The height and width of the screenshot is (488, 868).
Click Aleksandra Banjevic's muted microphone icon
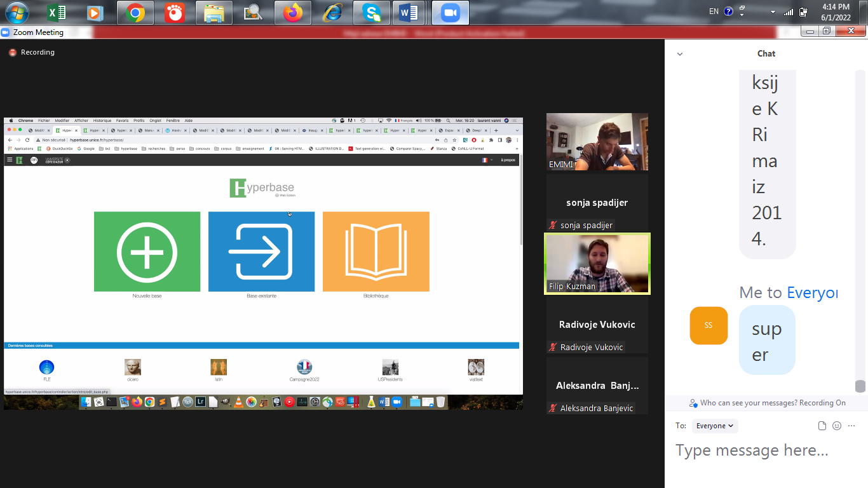coord(553,409)
